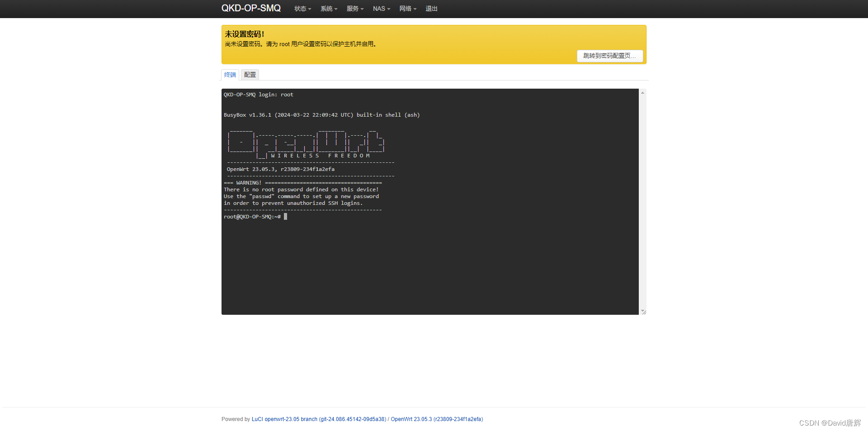Select 退出 to log out

pos(431,9)
